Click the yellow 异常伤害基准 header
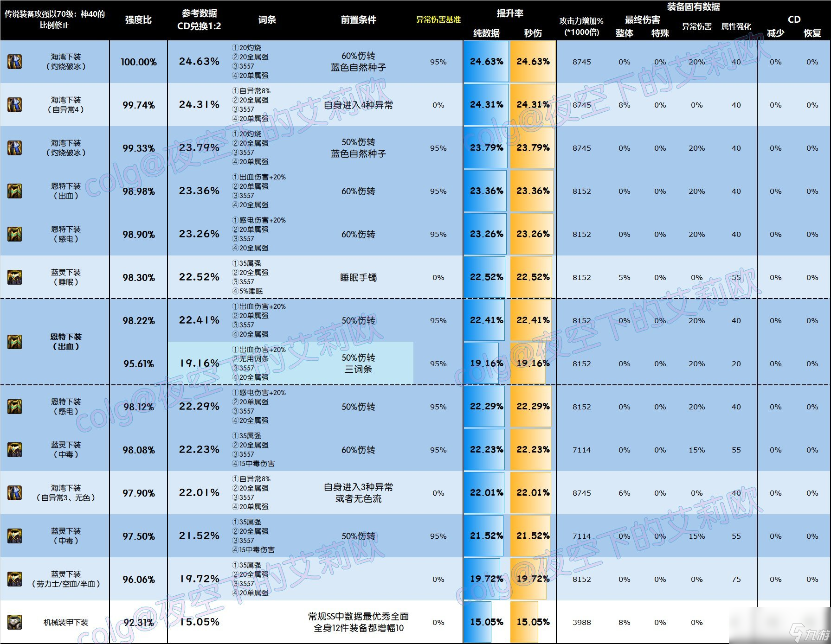831x644 pixels. [438, 20]
